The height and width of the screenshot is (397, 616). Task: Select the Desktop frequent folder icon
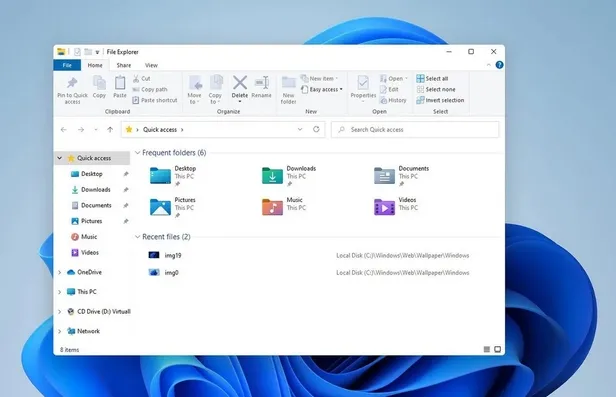(x=160, y=176)
